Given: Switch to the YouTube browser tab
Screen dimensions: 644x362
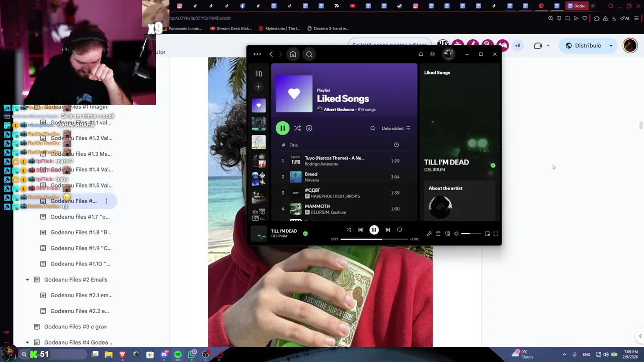Looking at the screenshot, I should [352, 6].
